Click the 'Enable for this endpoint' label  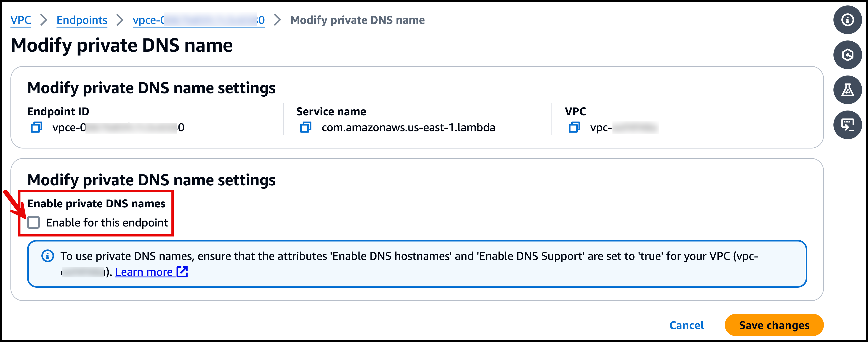click(107, 223)
